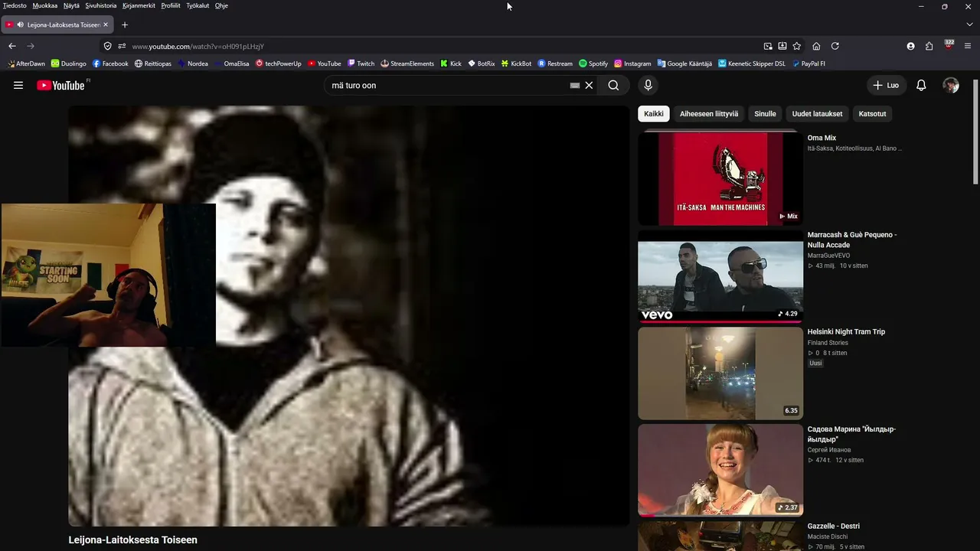980x551 pixels.
Task: Open AfterDawn bookmark
Action: tap(27, 64)
